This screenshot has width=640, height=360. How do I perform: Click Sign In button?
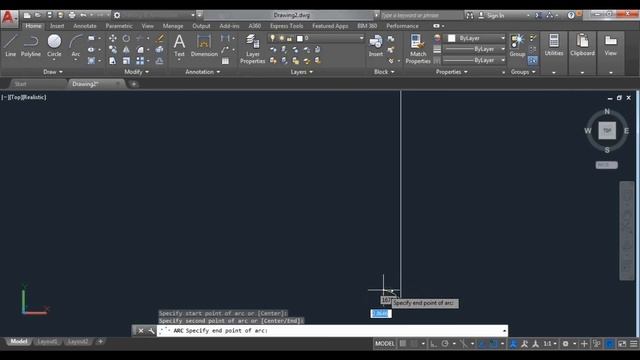click(491, 15)
